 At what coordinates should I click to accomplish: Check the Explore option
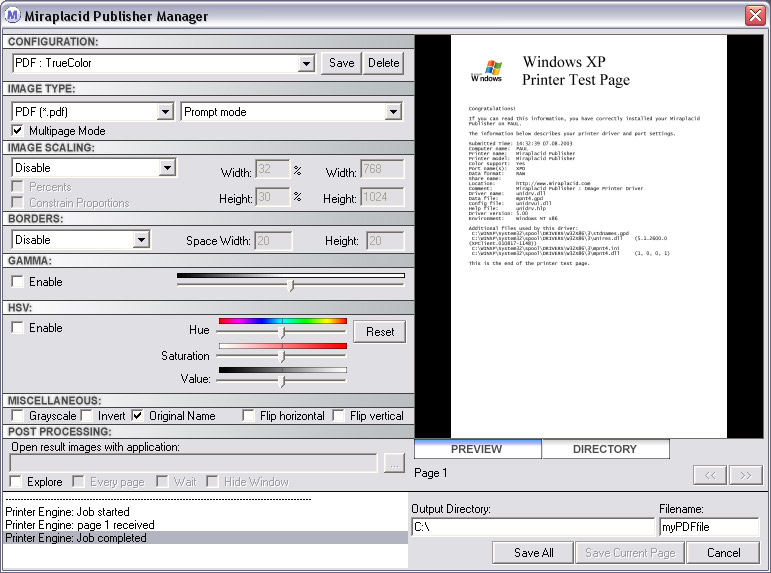[x=16, y=482]
